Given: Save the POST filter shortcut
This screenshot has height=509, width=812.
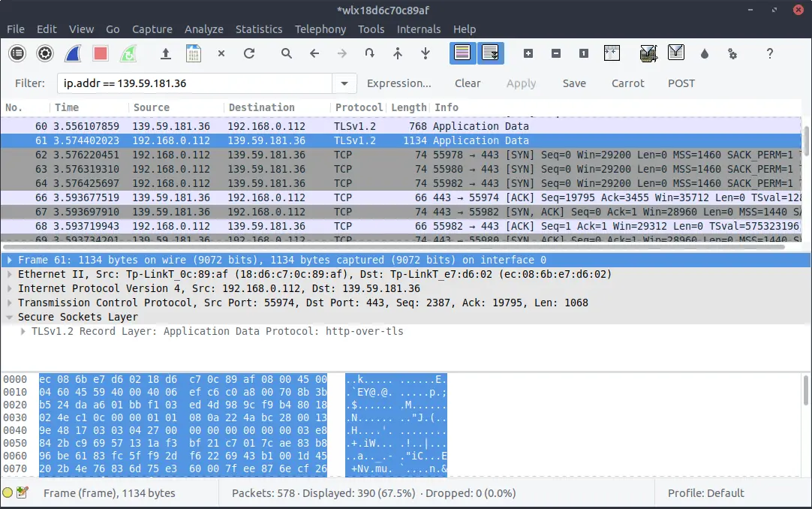Looking at the screenshot, I should click(x=681, y=83).
